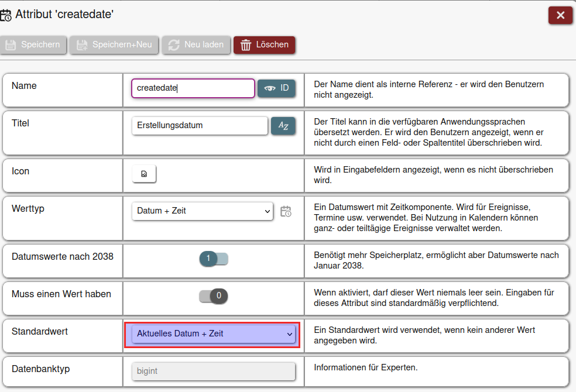Viewport: 576px width, 392px height.
Task: Toggle the ID visibility eye button
Action: pos(276,88)
